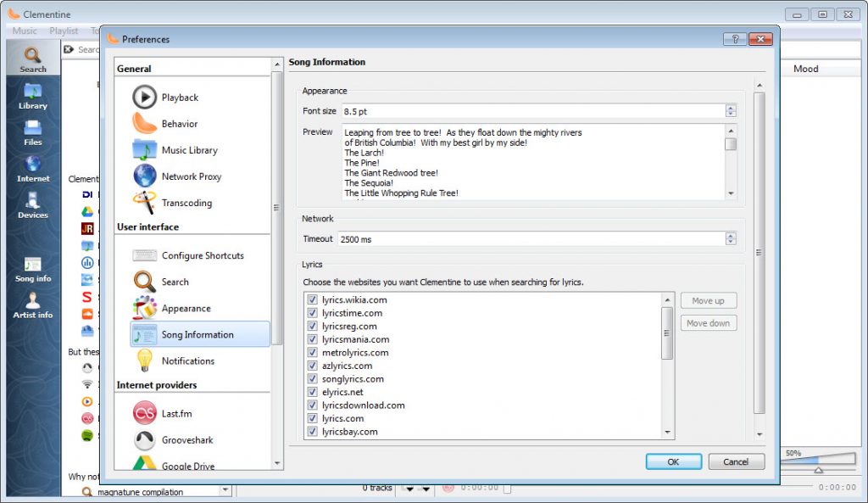Select Appearance preferences item
Screen dimensions: 868x503
point(200,308)
